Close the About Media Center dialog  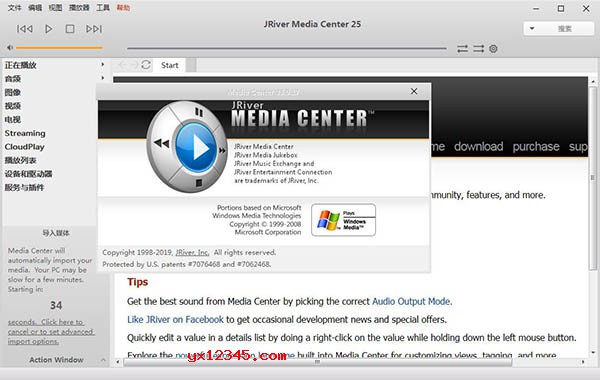coord(414,91)
